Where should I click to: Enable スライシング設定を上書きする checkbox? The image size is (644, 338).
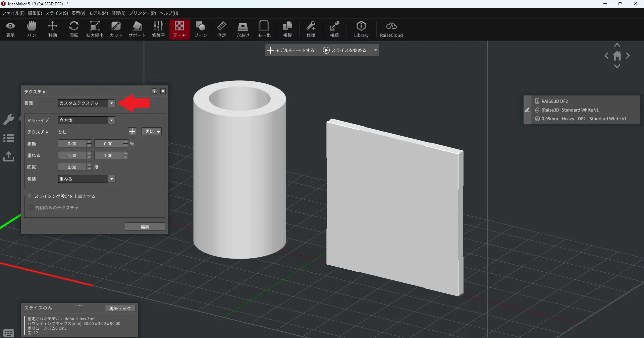[30, 196]
